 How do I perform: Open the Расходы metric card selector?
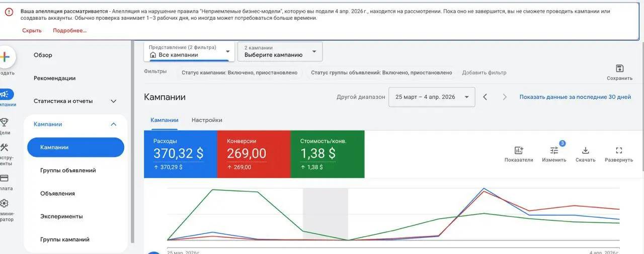(180, 154)
